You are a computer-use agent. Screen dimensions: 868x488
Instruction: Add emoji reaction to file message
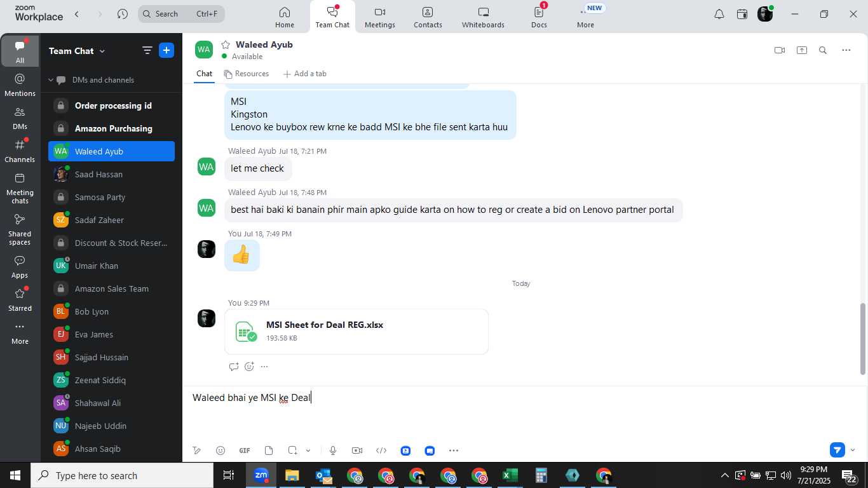[x=249, y=367]
